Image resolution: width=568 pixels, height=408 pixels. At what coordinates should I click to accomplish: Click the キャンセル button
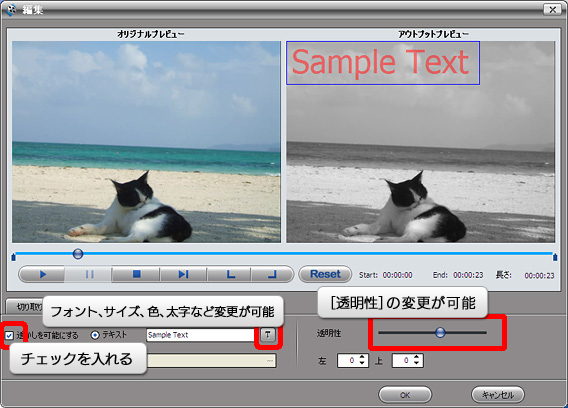coord(498,395)
